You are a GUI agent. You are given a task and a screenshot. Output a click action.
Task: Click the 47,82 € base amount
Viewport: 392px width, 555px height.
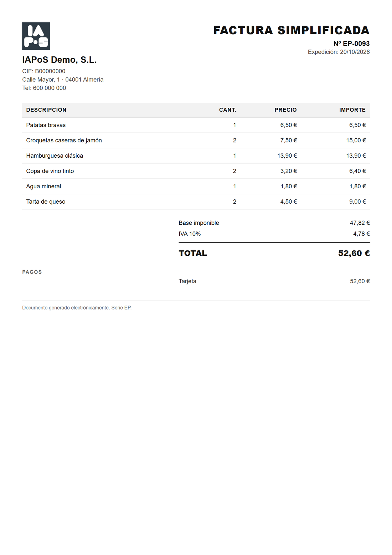pyautogui.click(x=360, y=223)
